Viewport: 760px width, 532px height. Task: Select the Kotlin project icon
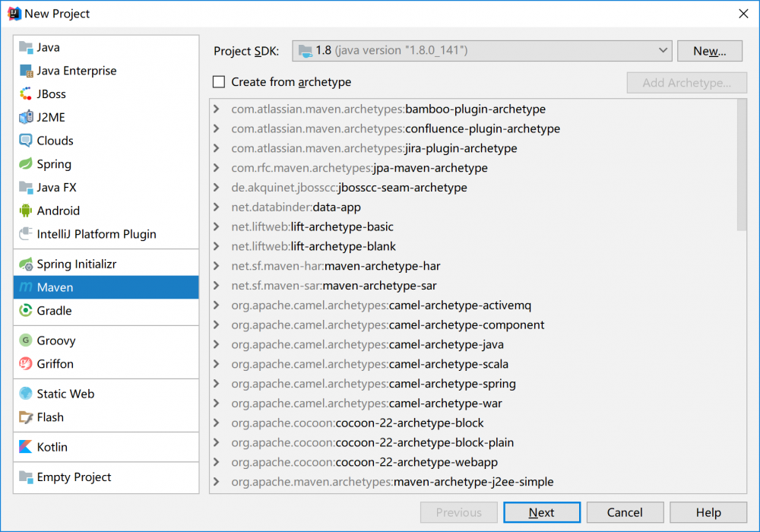[25, 447]
